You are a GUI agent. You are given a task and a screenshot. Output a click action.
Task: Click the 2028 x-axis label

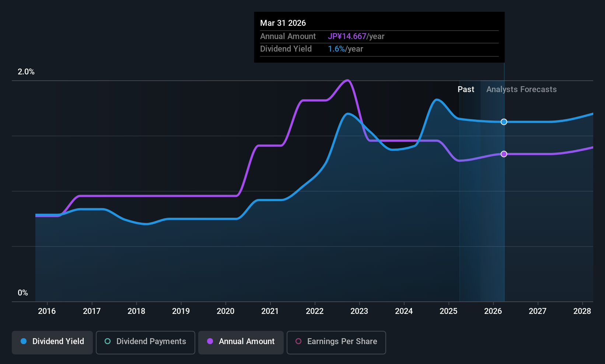click(x=582, y=311)
